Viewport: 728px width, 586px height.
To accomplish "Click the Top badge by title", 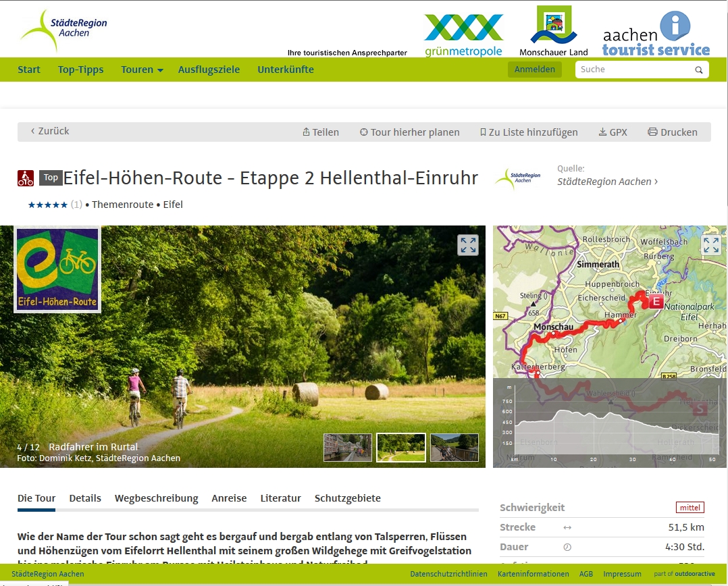I will pyautogui.click(x=51, y=178).
